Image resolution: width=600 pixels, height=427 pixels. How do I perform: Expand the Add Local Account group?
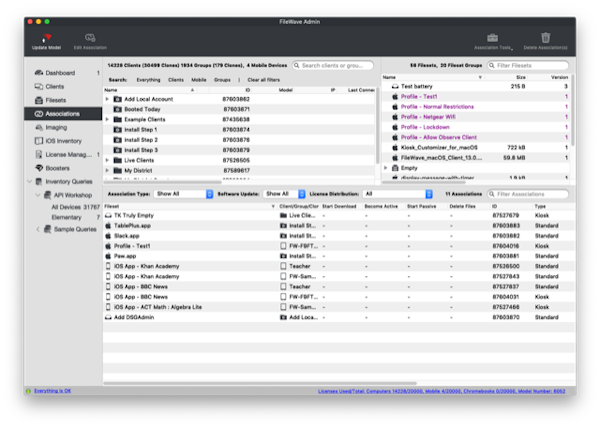(x=108, y=100)
